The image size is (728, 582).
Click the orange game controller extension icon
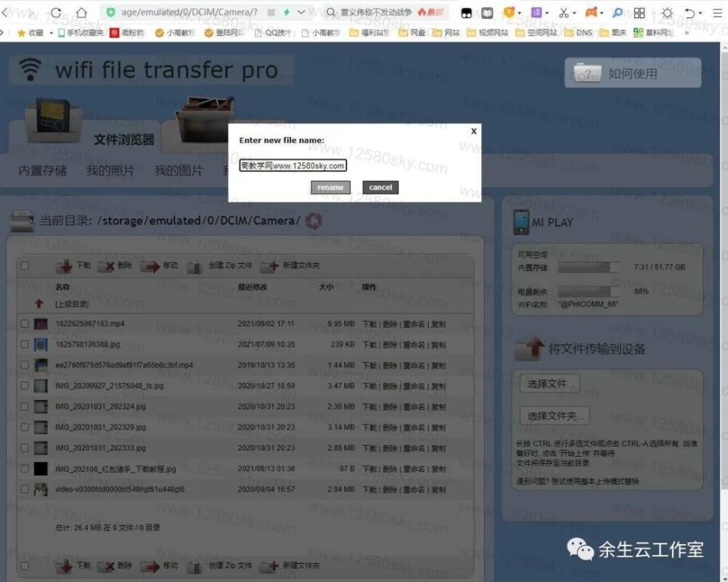pos(591,12)
